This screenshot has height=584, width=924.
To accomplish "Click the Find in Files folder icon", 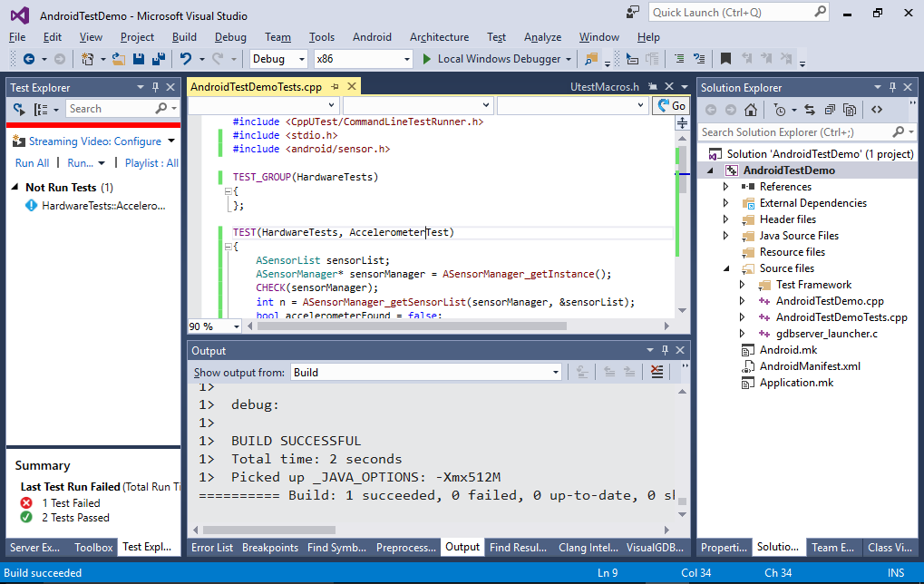I will [x=590, y=59].
